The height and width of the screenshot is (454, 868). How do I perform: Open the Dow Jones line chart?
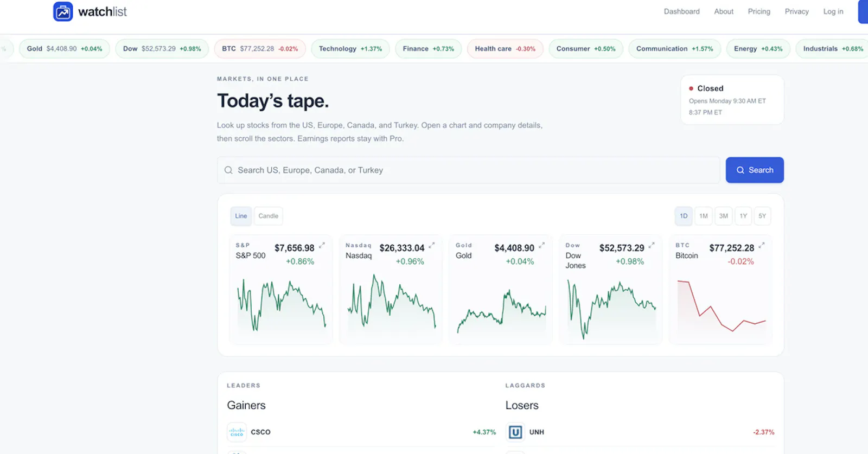(x=611, y=309)
